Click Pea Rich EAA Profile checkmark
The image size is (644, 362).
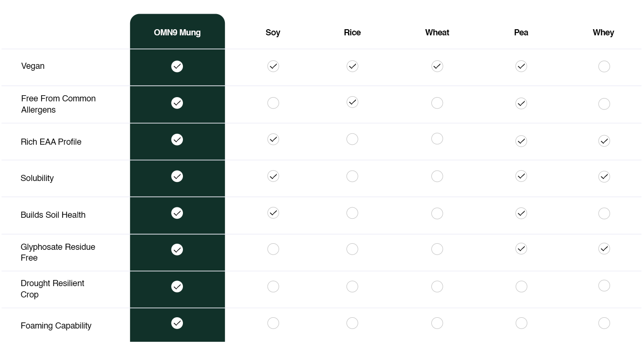(521, 141)
